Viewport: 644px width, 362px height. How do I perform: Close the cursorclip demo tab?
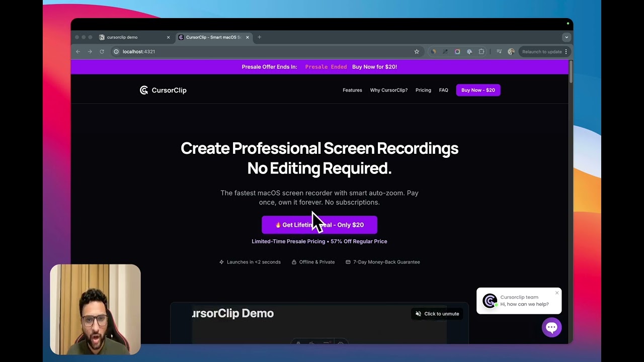coord(168,37)
